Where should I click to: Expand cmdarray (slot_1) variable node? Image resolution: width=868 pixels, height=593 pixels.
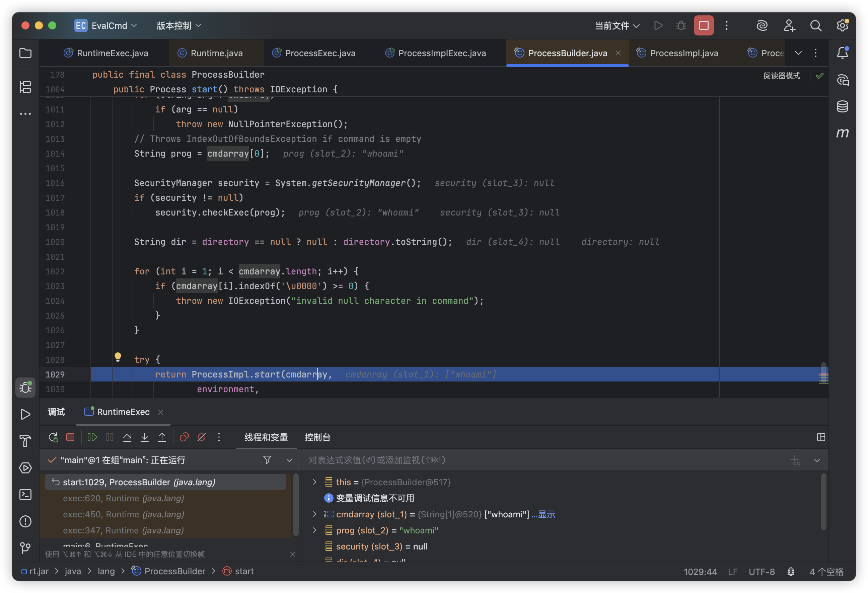coord(314,514)
